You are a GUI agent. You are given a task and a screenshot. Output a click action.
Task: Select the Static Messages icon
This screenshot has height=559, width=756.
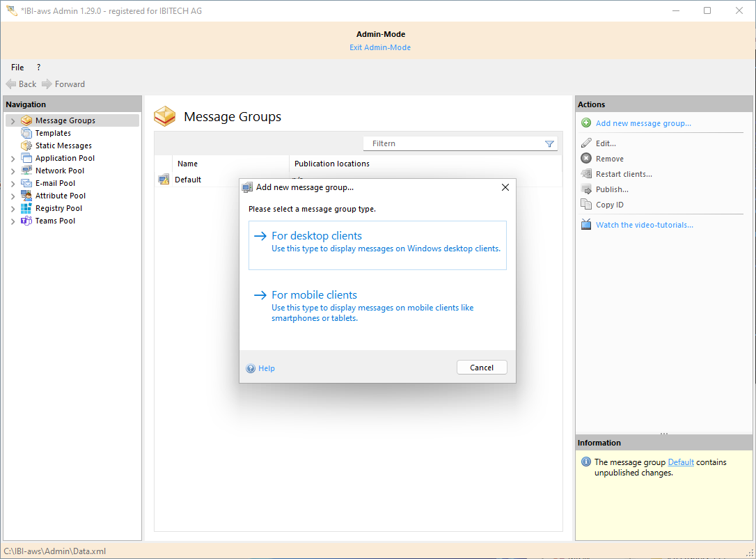point(26,145)
